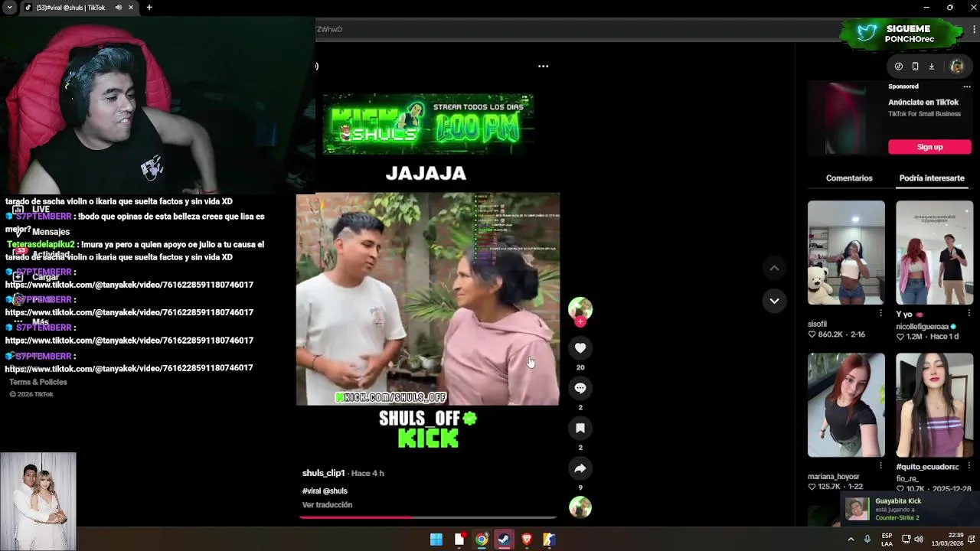Open the nicollefigueroaa recommended video thumbnail
The width and height of the screenshot is (980, 551).
pos(934,253)
